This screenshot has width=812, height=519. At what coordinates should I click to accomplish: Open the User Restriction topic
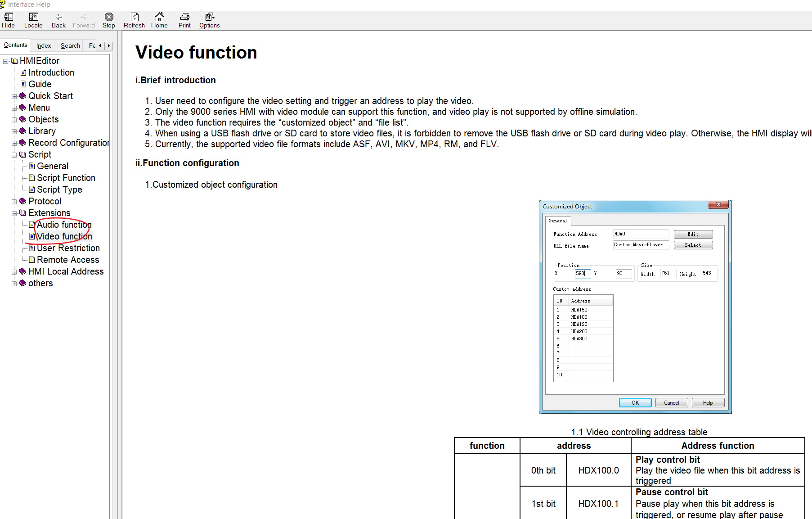tap(68, 248)
